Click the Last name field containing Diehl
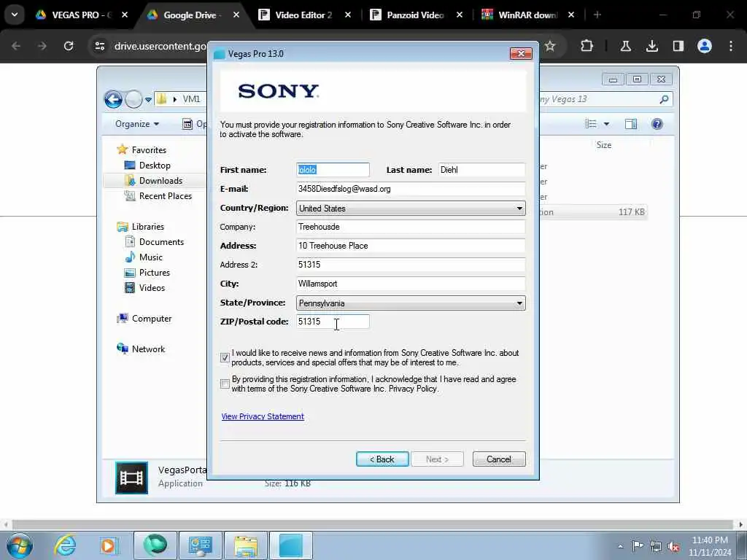 481,169
